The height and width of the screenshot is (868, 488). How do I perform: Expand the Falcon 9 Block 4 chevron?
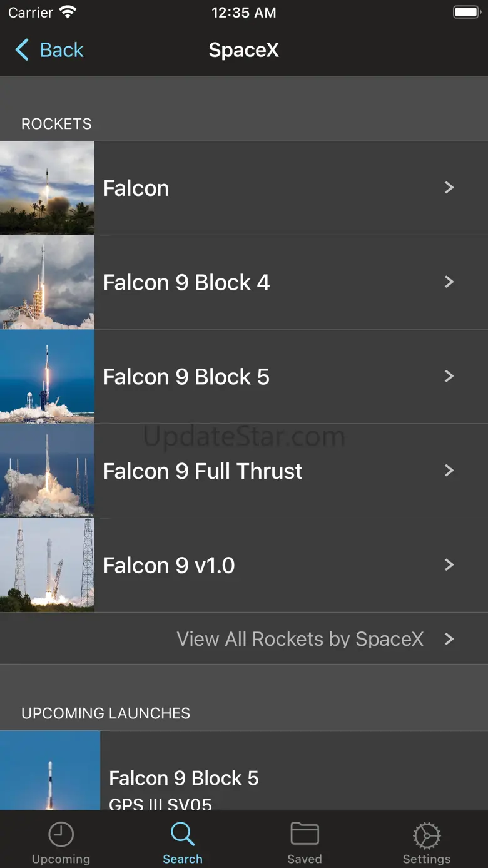(449, 282)
